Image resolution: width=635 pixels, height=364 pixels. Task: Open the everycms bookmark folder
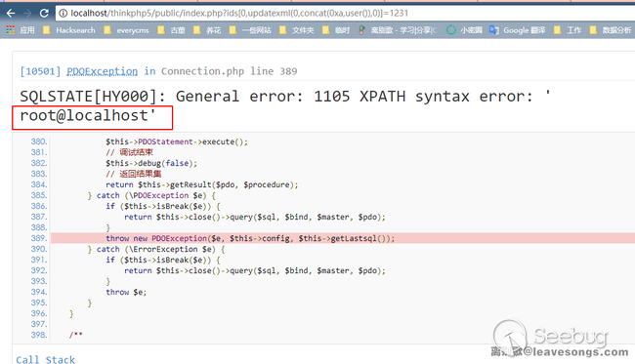126,30
